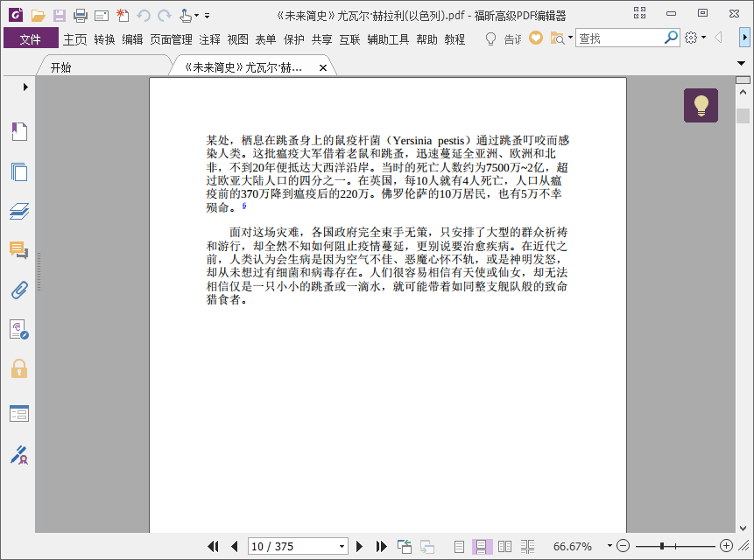Click the email/send document icon

(x=102, y=16)
